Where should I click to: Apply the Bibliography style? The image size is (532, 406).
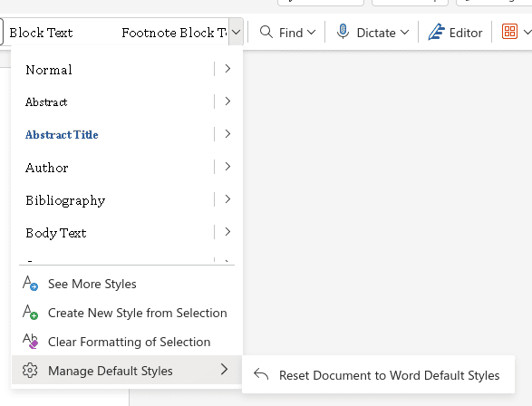click(65, 200)
